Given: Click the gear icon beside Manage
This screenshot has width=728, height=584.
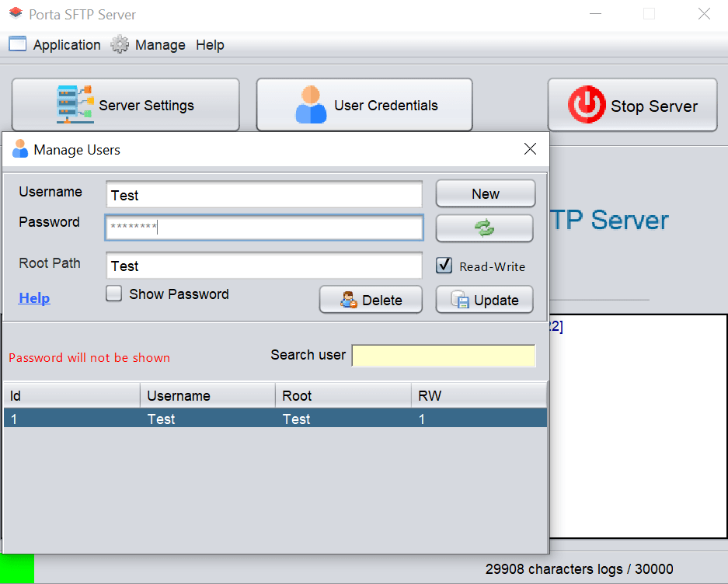Looking at the screenshot, I should click(120, 44).
